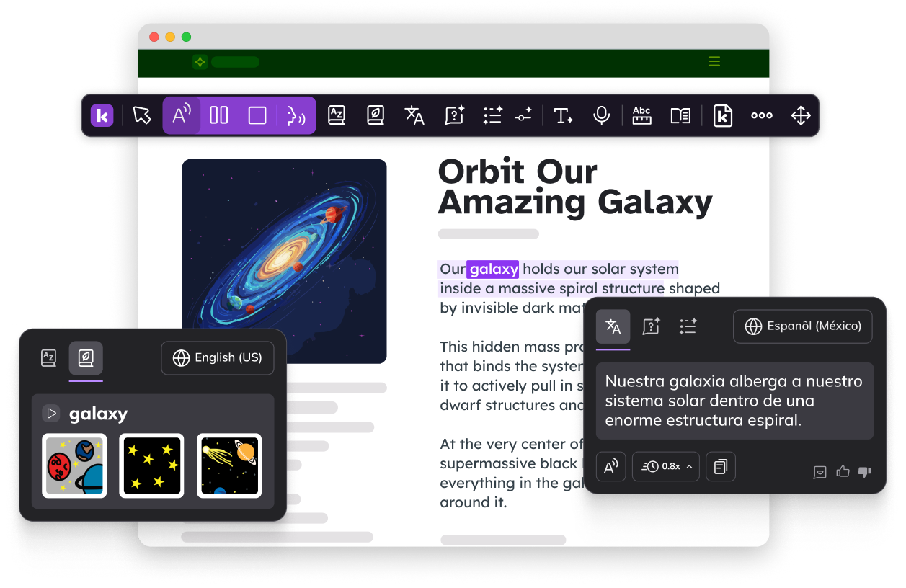Copy the translated text with copy button

coord(721,467)
